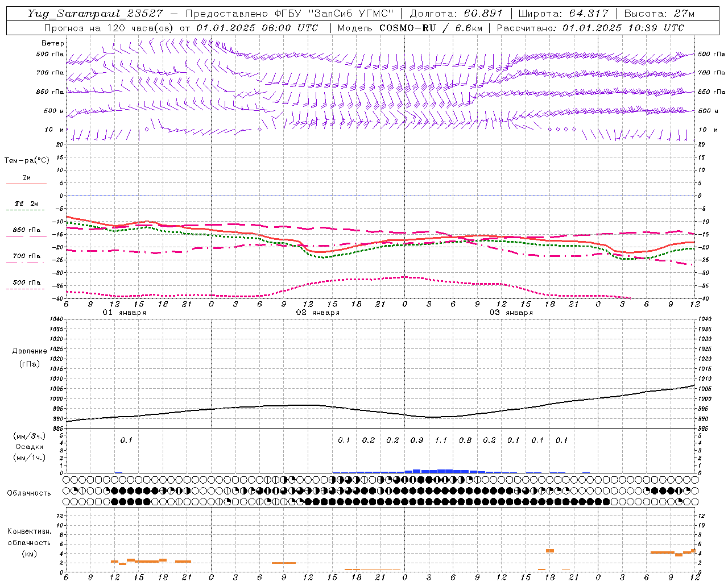
Task: Click the precipitation value 0.8
Action: click(465, 440)
